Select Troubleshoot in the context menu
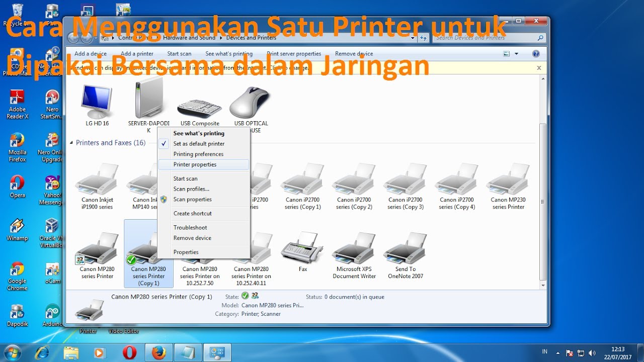The image size is (644, 362). click(190, 228)
